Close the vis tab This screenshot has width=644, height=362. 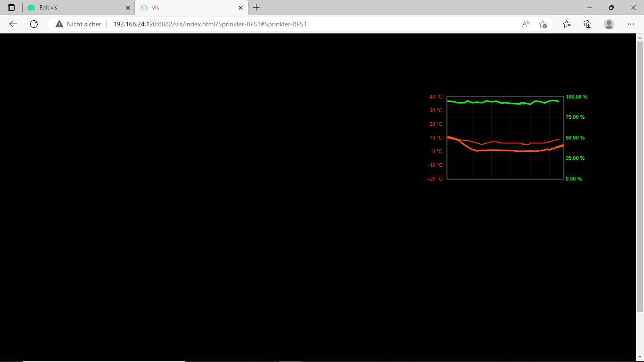point(241,8)
